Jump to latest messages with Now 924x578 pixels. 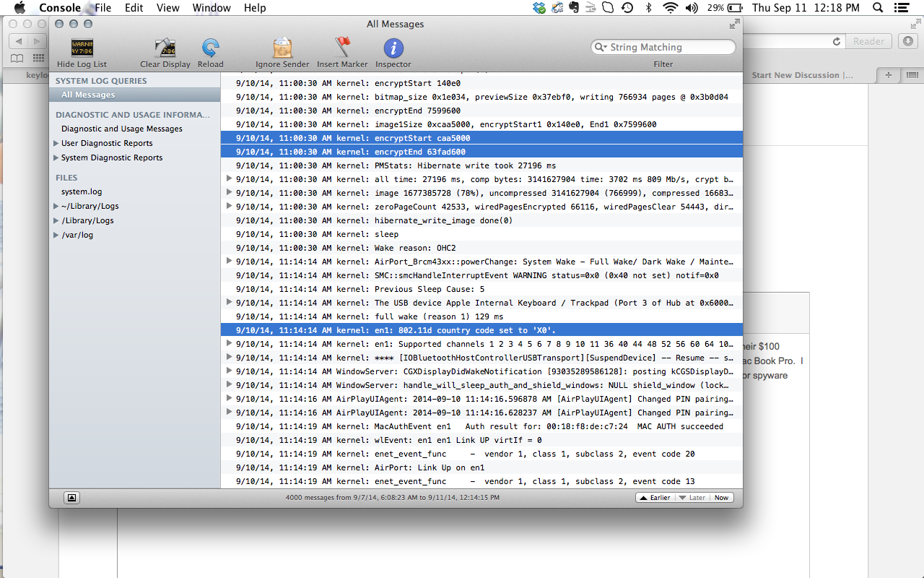coord(721,498)
